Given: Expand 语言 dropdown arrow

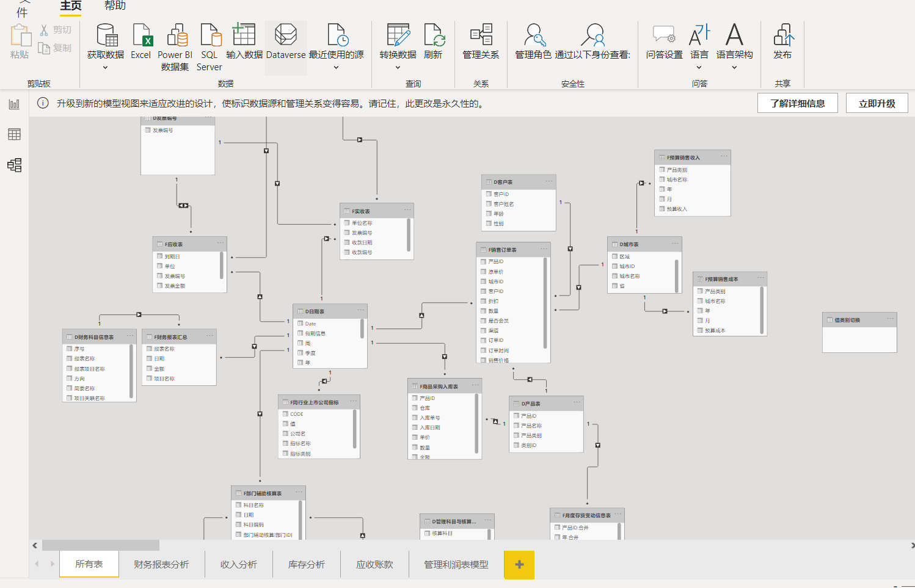Looking at the screenshot, I should pos(699,68).
